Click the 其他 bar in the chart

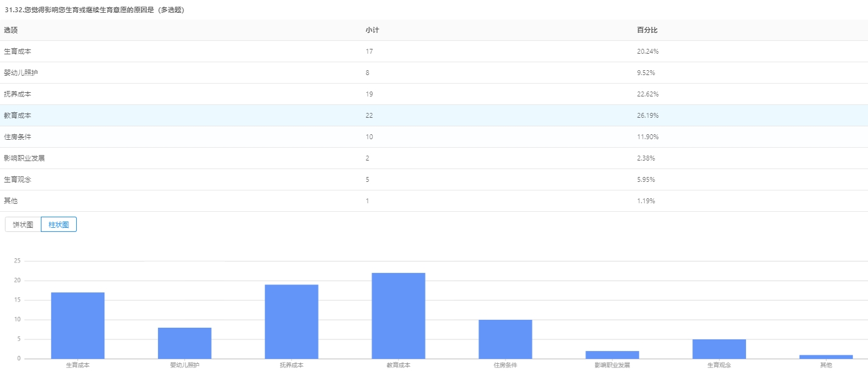tap(826, 356)
